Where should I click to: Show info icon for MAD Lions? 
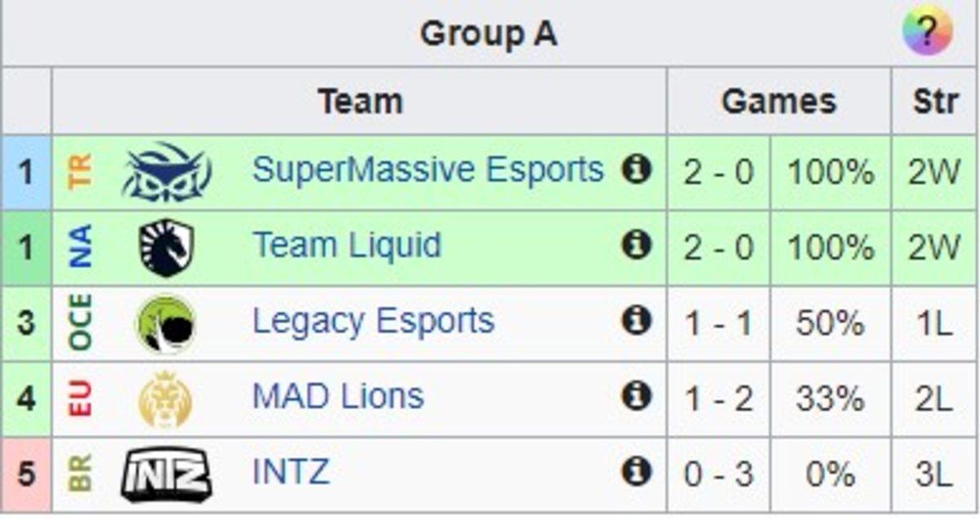636,397
